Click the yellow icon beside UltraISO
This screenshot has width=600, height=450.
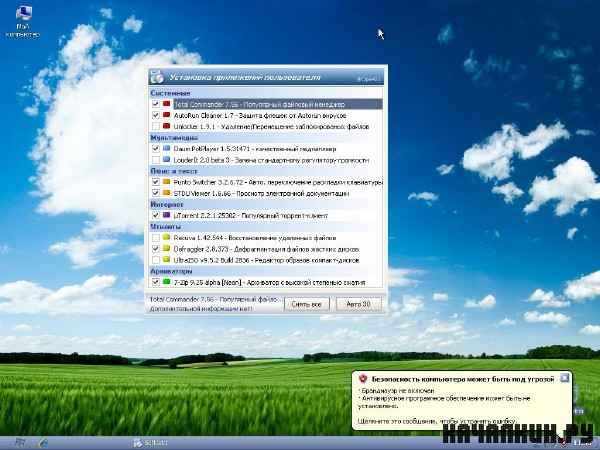click(166, 259)
